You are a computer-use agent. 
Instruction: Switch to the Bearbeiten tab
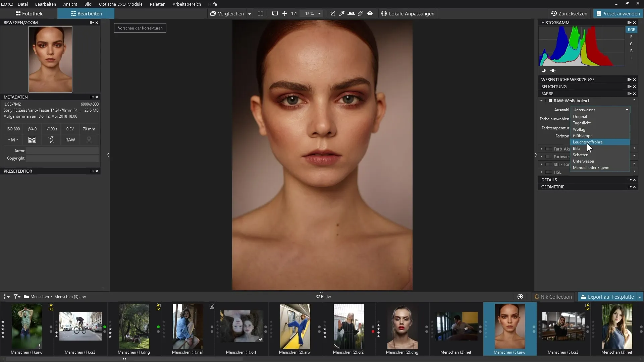coord(86,13)
